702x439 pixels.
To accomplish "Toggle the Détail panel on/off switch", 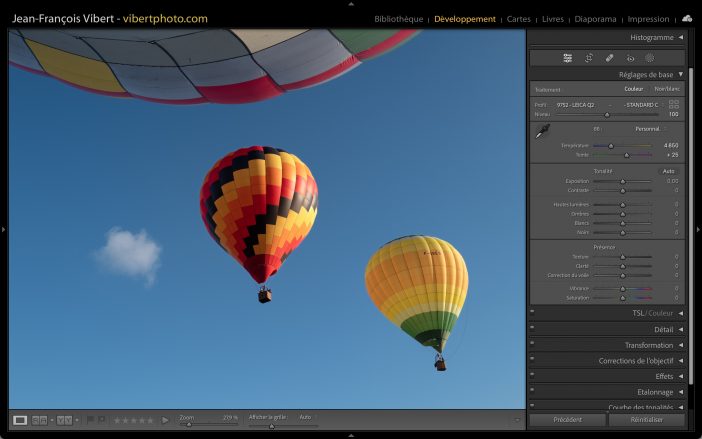I will 533,329.
